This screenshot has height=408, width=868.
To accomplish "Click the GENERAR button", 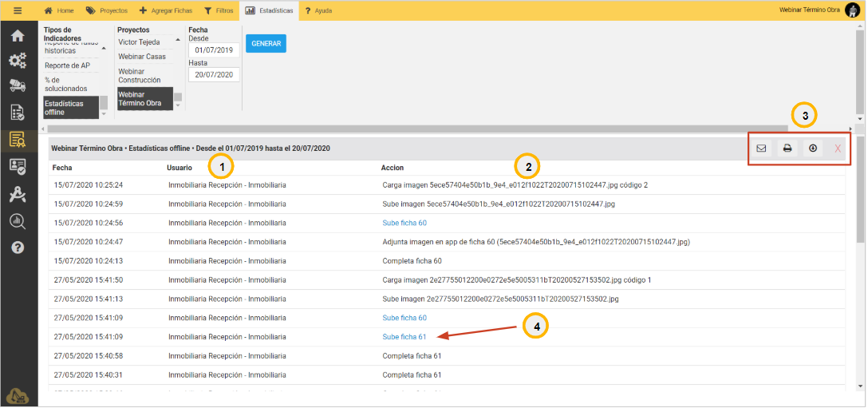I will click(x=266, y=43).
